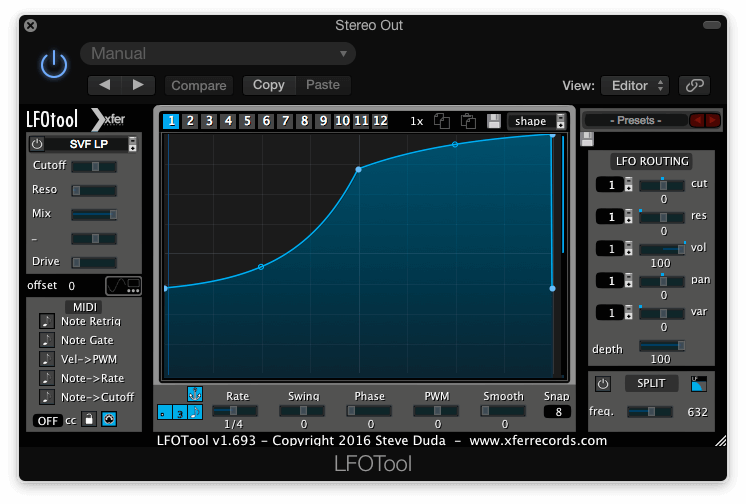Viewport: 746px width, 504px height.
Task: Select graph tab 5
Action: [x=247, y=121]
